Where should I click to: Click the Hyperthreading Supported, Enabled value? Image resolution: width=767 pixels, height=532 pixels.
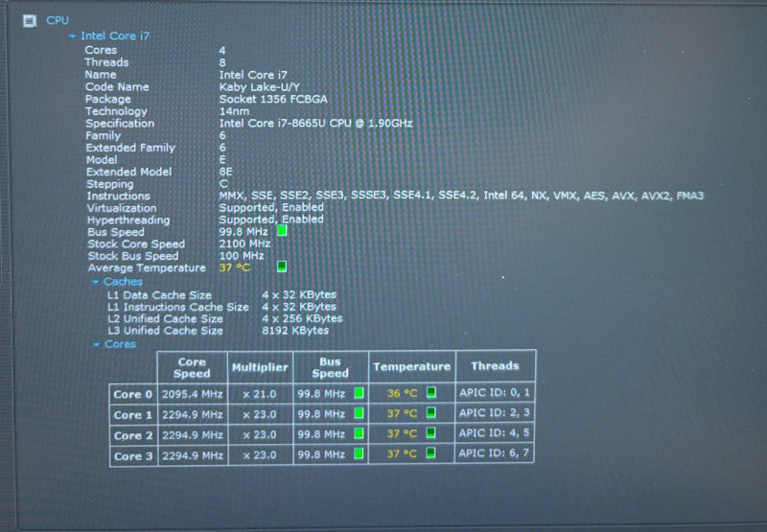pos(271,220)
